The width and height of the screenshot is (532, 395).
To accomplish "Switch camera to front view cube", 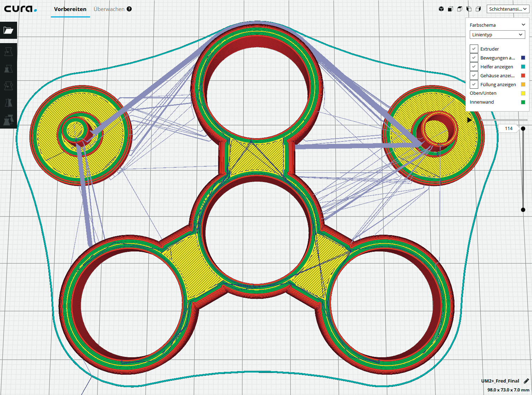I will tap(451, 9).
